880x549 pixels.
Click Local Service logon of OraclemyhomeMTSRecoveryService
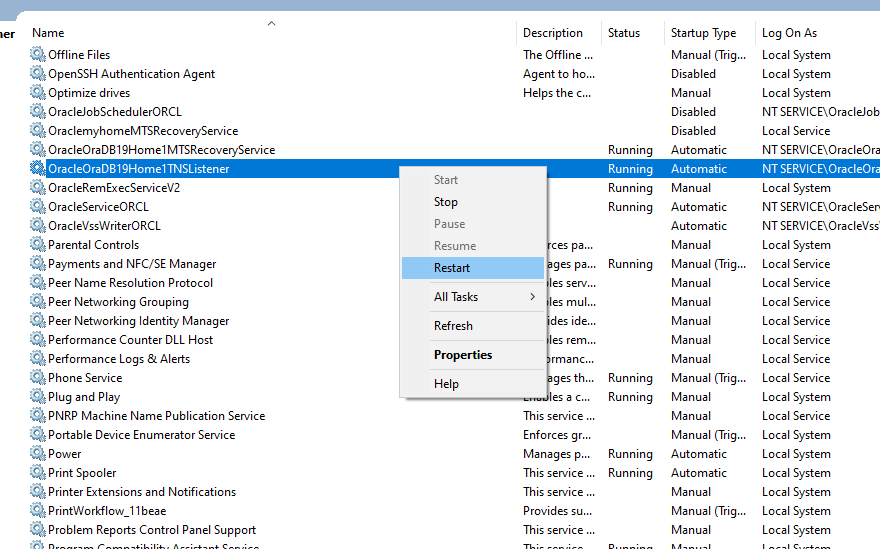tap(796, 131)
